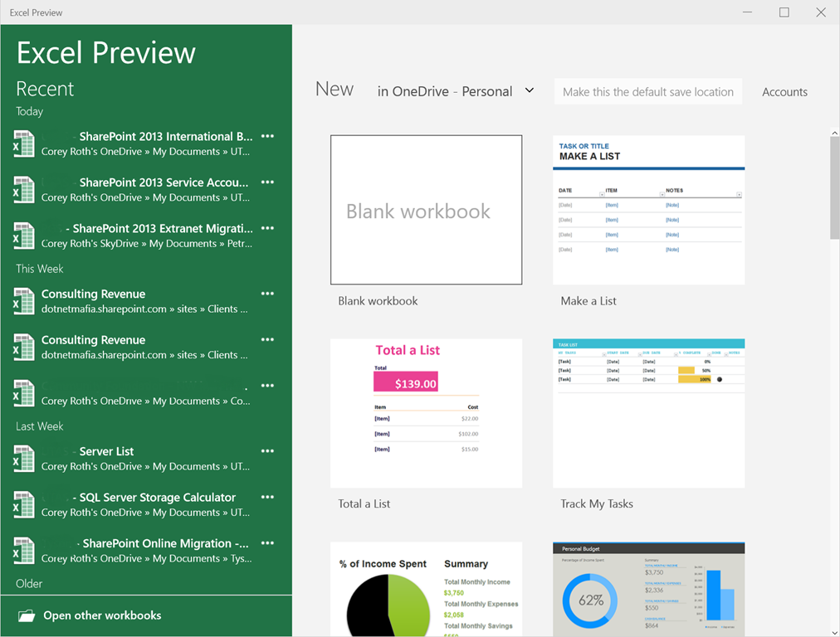Open SharePoint 2013 International B... recent file
This screenshot has height=637, width=840.
(x=147, y=143)
